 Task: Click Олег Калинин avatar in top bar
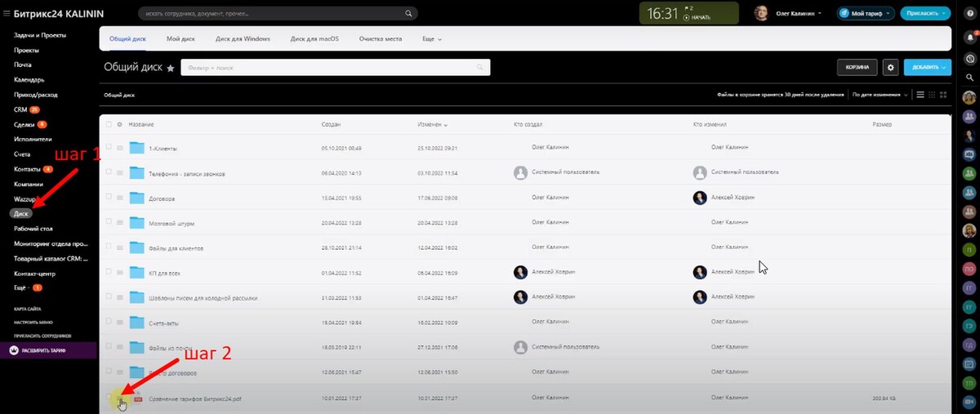[760, 13]
